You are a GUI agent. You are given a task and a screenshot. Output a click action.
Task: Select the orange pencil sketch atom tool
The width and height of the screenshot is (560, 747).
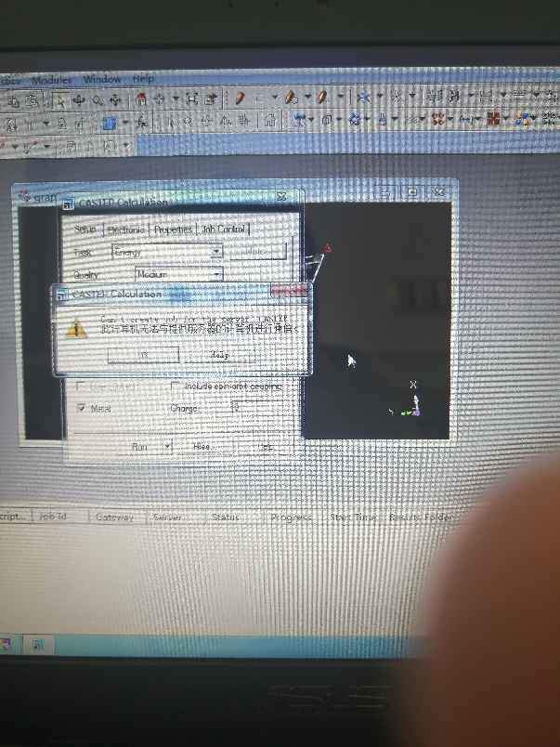click(241, 98)
